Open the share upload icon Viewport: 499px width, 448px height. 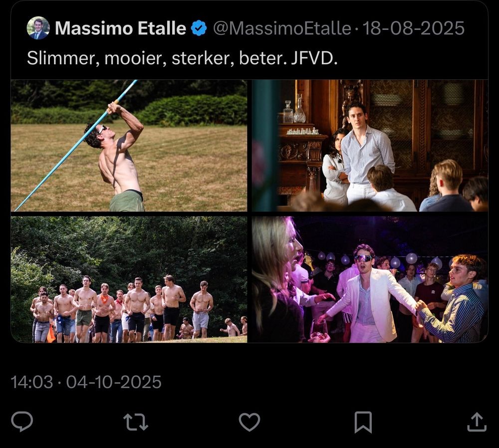pyautogui.click(x=477, y=422)
